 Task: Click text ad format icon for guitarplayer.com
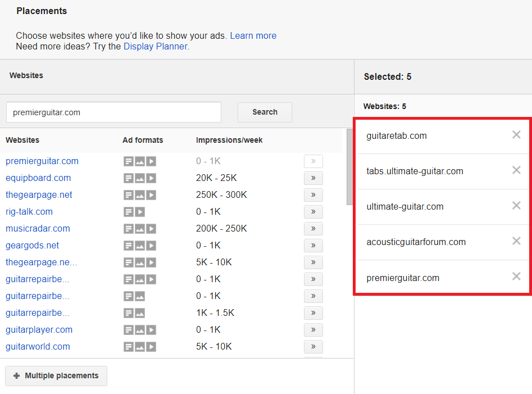pos(129,330)
